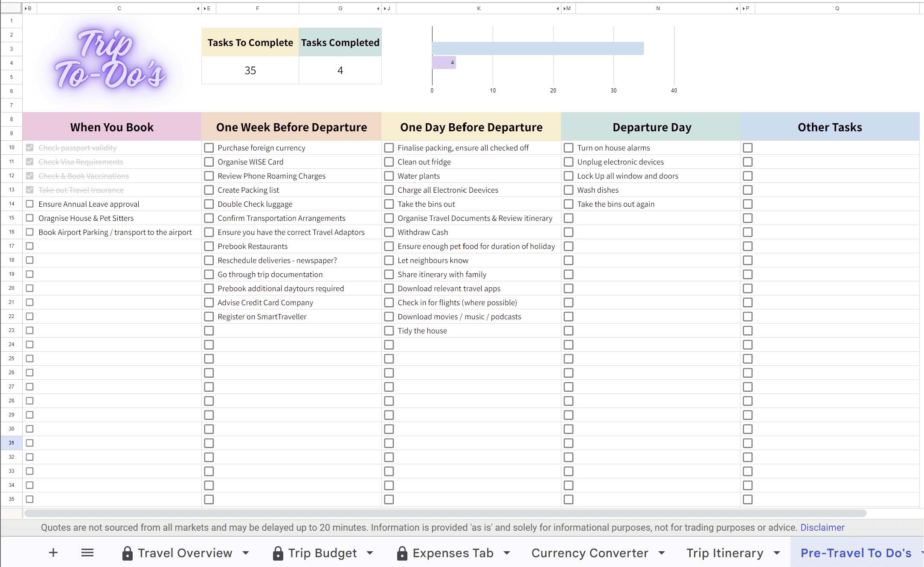Switch to the Trip Itinerary sheet tab
This screenshot has height=567, width=924.
pos(724,553)
